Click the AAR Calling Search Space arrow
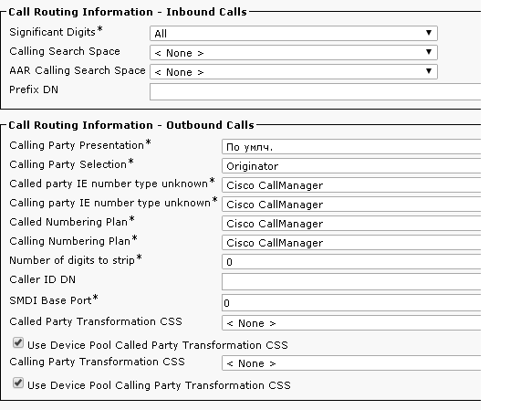This screenshot has height=420, width=510. tap(429, 71)
